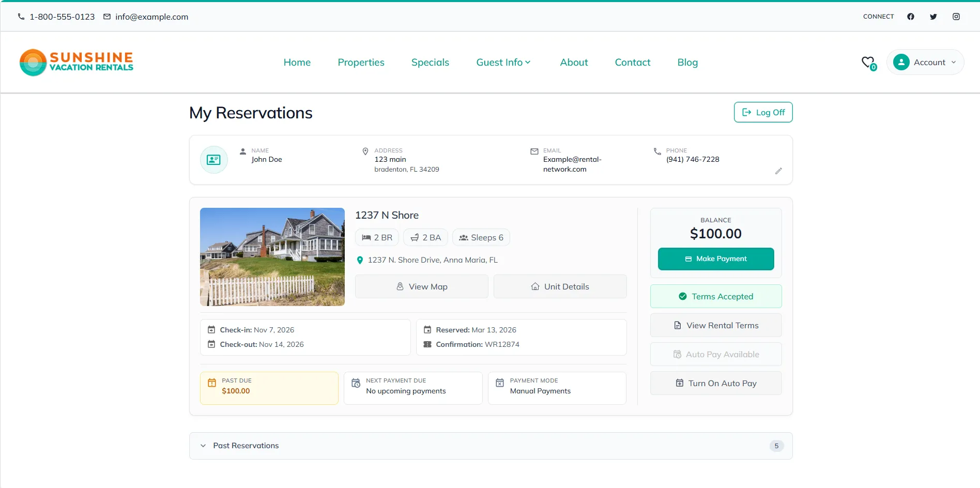Open the About page
Viewport: 980px width, 488px height.
point(574,63)
